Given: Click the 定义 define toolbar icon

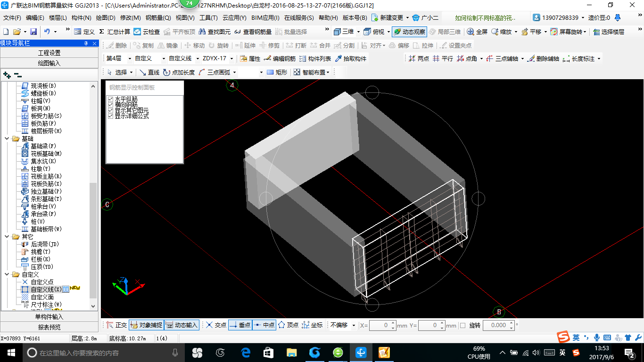Looking at the screenshot, I should click(84, 32).
